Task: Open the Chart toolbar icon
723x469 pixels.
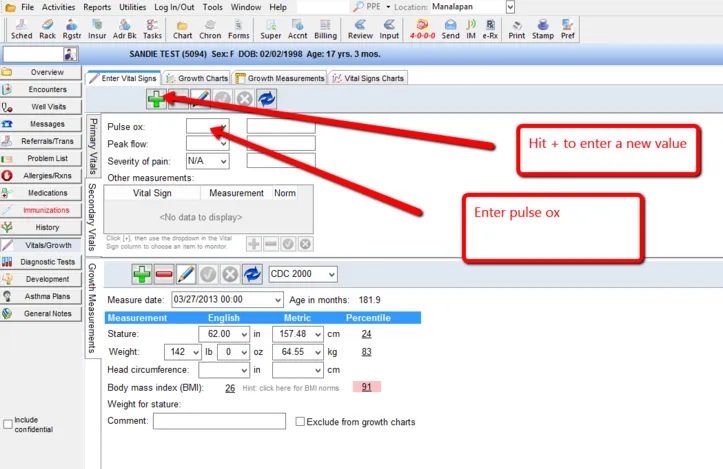Action: click(x=182, y=28)
